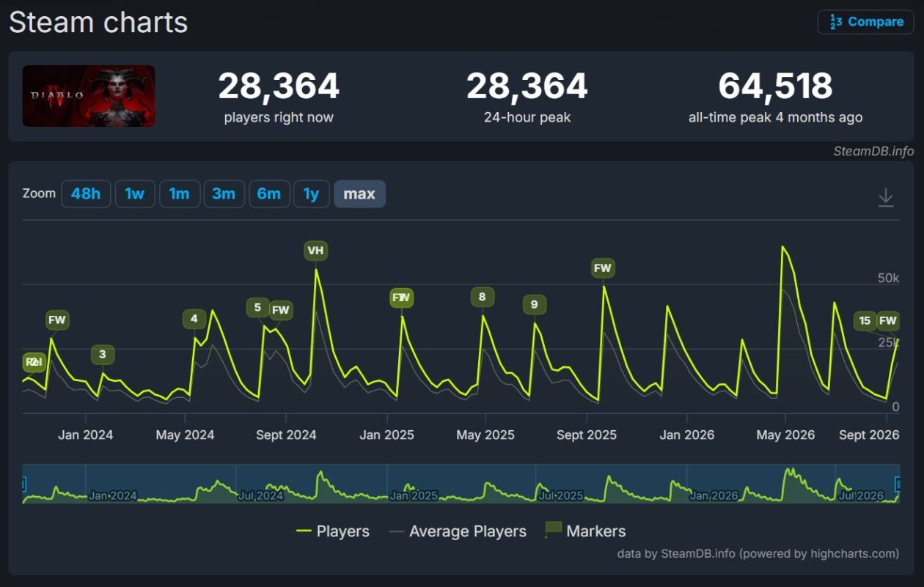Click the FW marker near Sept 2025
The image size is (924, 587).
point(603,268)
